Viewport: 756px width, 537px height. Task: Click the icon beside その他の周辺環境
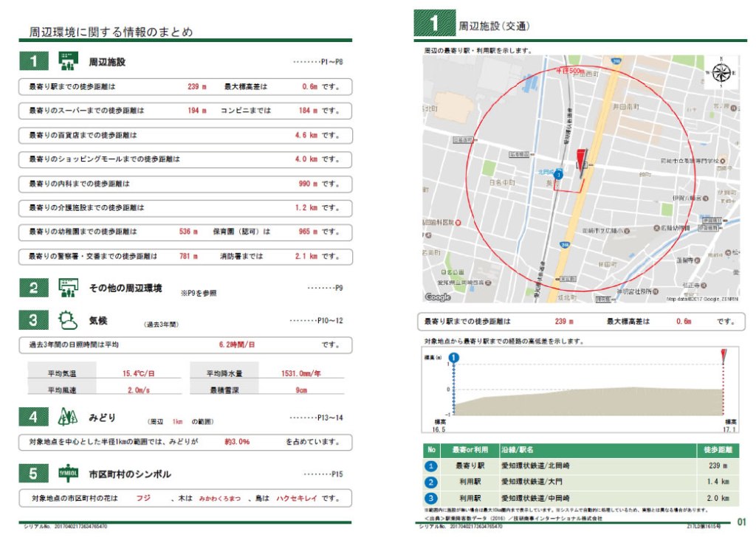69,288
